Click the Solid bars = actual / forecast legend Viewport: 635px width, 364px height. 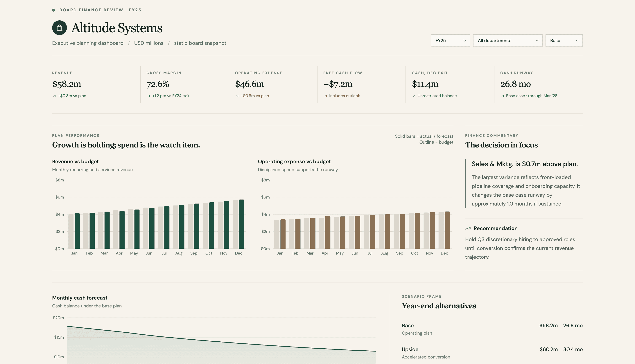coord(424,136)
